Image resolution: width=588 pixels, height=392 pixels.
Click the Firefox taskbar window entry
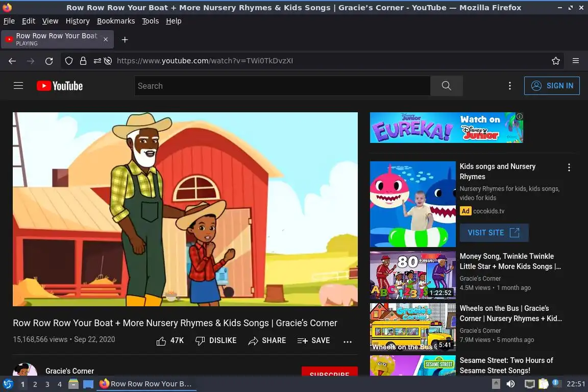pos(146,384)
